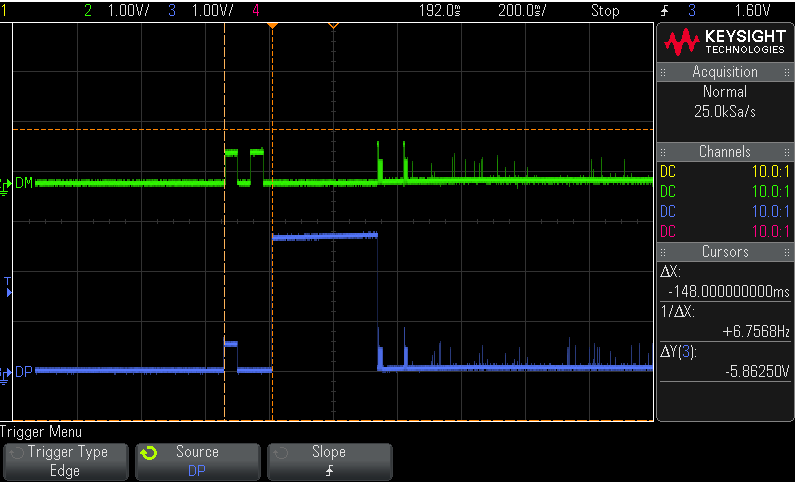Click the Stop run status indicator
795x482 pixels.
coord(605,11)
